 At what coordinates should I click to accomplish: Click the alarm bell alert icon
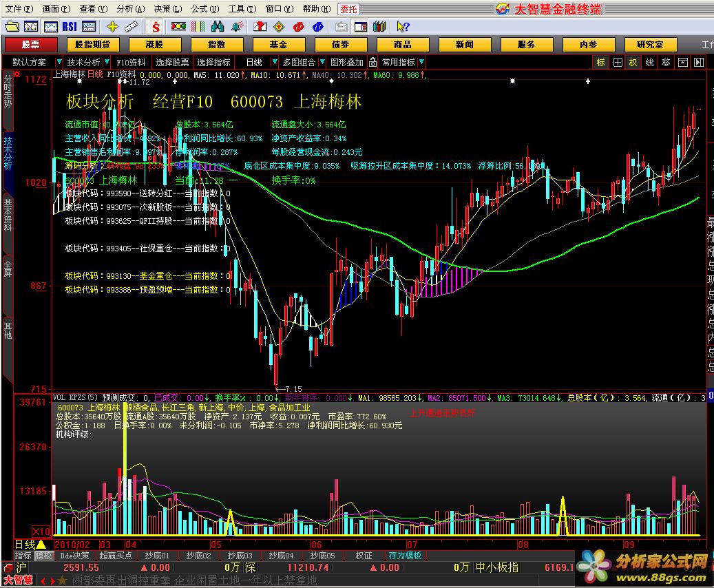pyautogui.click(x=237, y=27)
